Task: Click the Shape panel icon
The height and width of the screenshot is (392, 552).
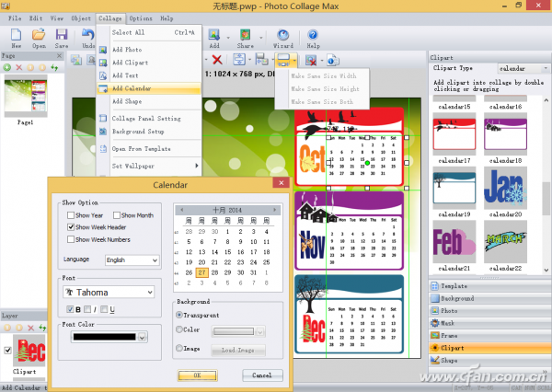Action: tap(435, 361)
